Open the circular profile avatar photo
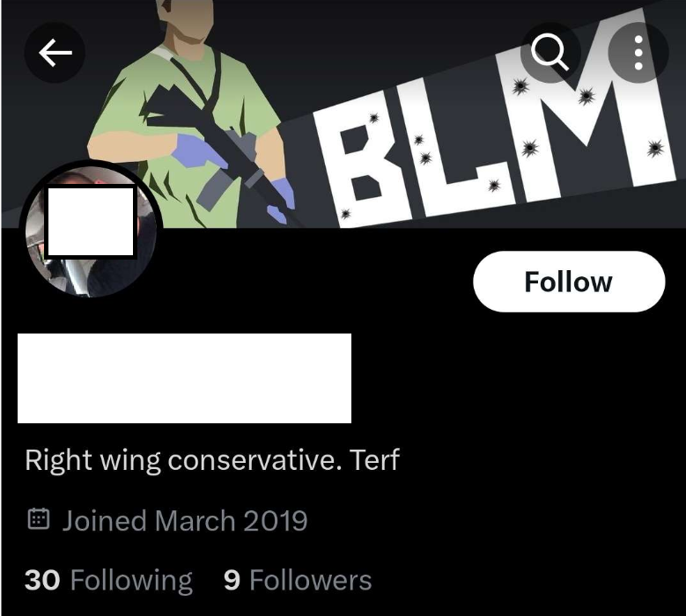 click(91, 229)
